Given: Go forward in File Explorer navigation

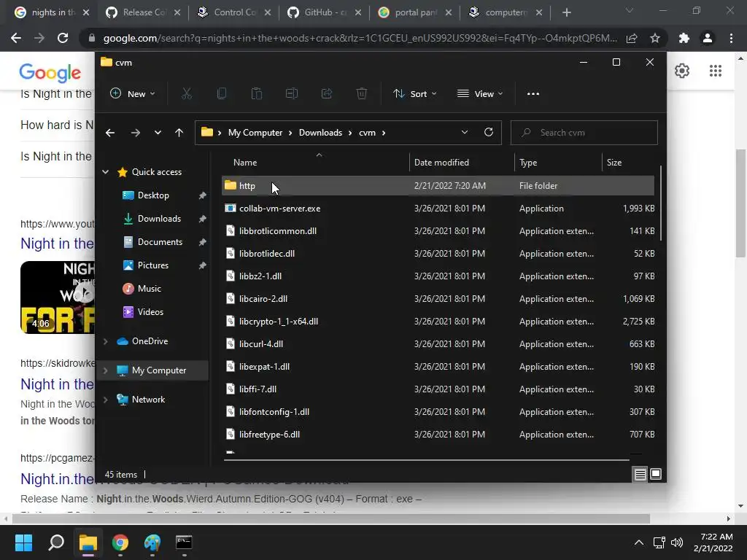Looking at the screenshot, I should click(135, 133).
